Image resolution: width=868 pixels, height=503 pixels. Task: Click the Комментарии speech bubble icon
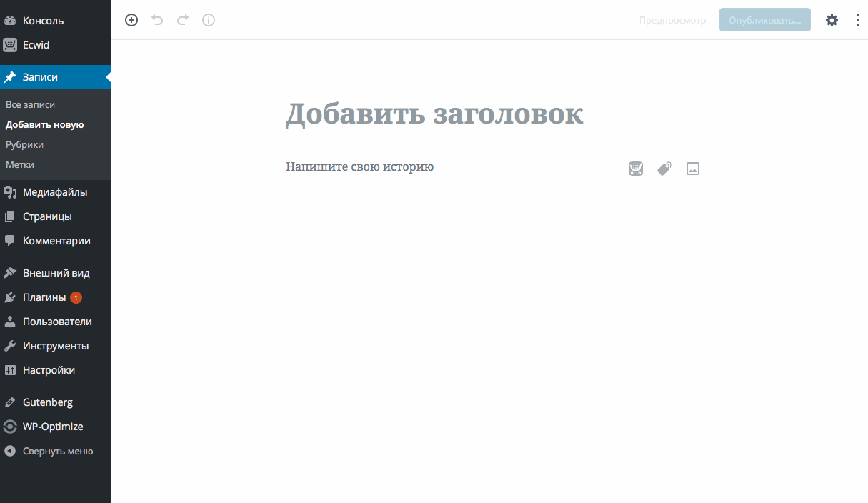[10, 241]
